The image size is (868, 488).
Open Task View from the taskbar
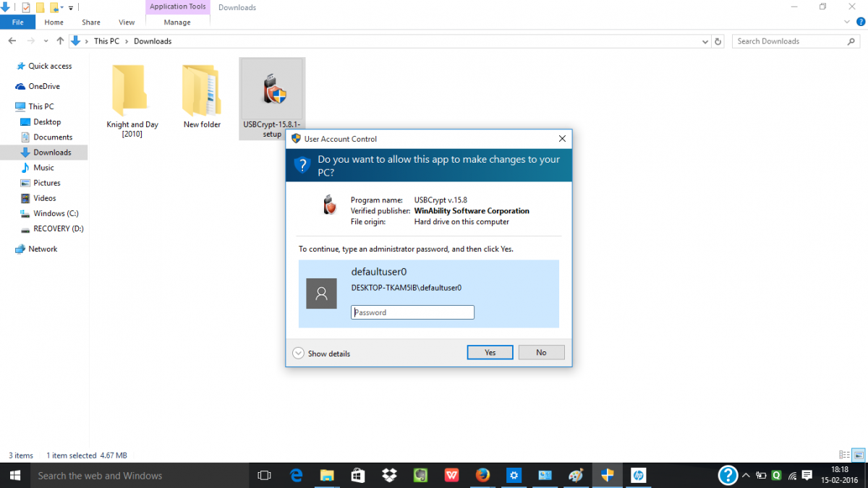click(264, 475)
